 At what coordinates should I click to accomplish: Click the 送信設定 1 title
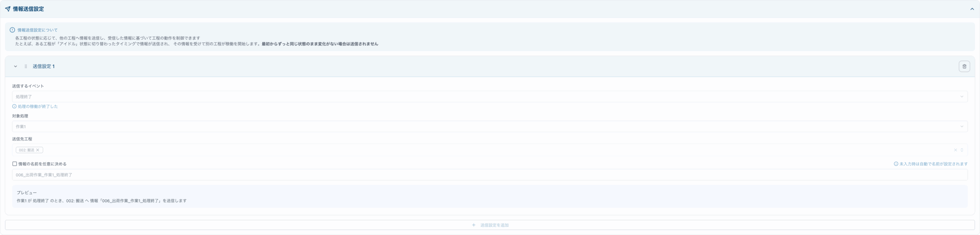[x=44, y=66]
